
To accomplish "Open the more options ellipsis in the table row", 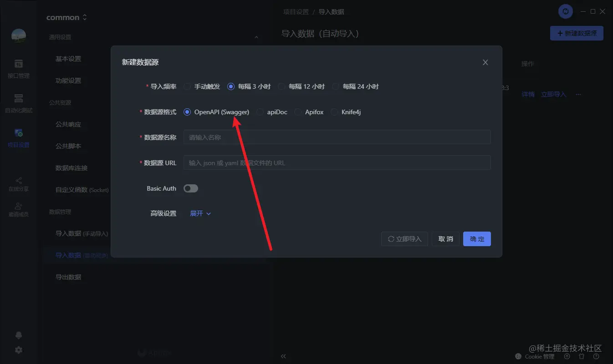I will pyautogui.click(x=578, y=94).
